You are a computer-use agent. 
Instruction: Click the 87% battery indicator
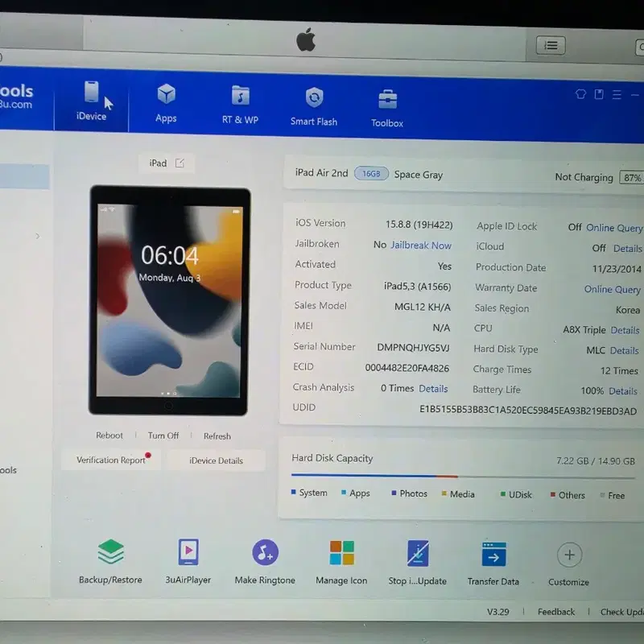coord(631,178)
